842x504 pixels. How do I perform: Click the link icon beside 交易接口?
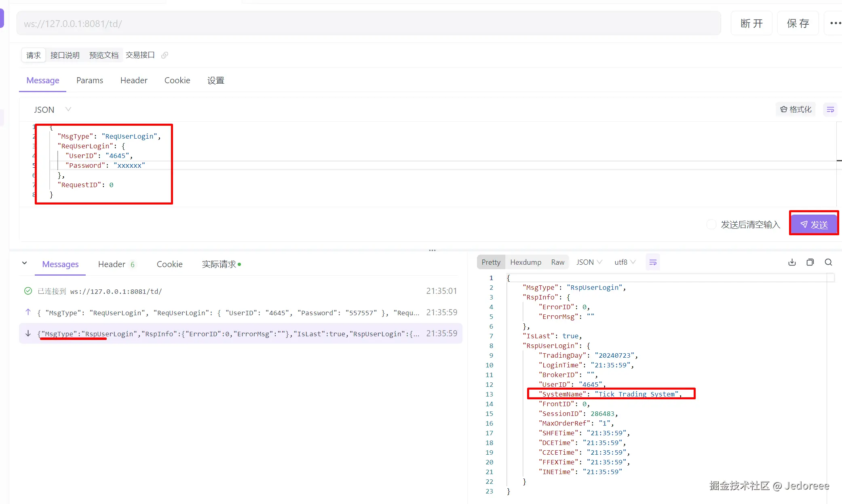coord(165,55)
